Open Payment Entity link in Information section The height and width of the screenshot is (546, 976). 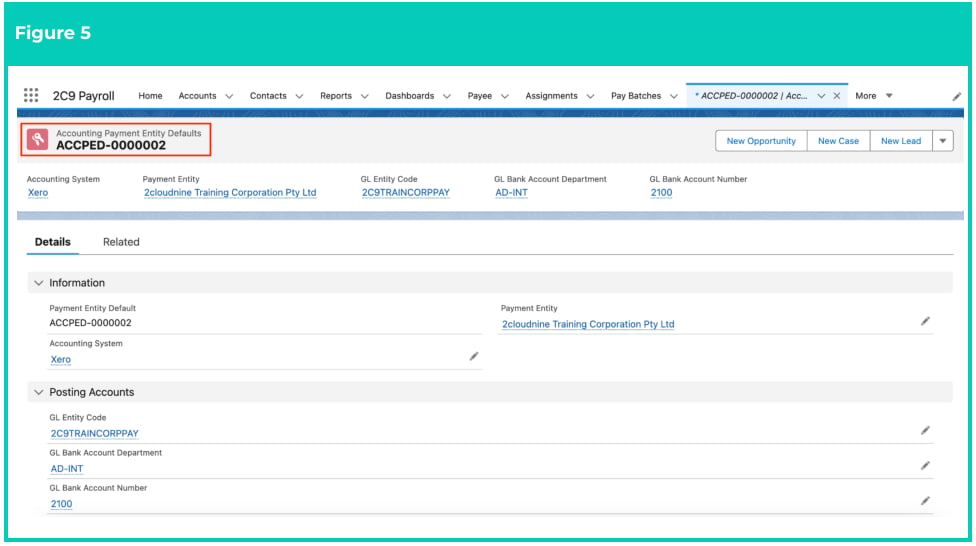[588, 324]
